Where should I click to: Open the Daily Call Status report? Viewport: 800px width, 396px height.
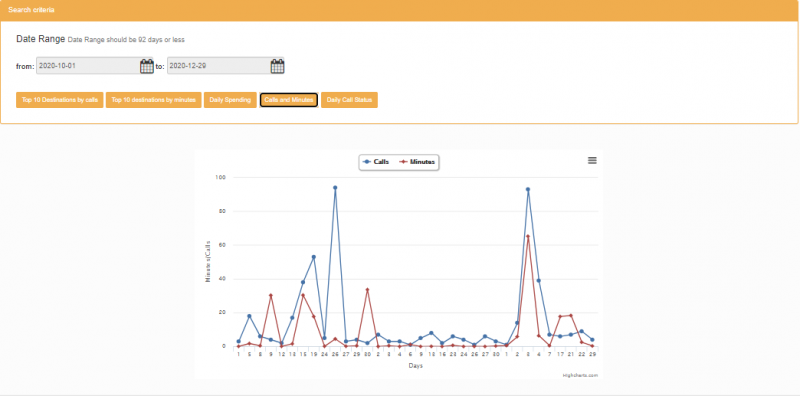click(x=349, y=100)
